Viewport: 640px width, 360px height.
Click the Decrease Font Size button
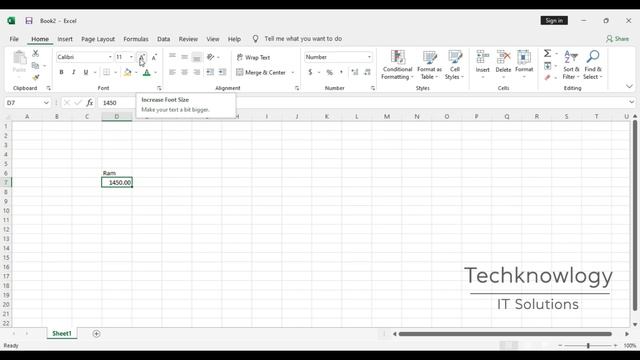pos(154,57)
